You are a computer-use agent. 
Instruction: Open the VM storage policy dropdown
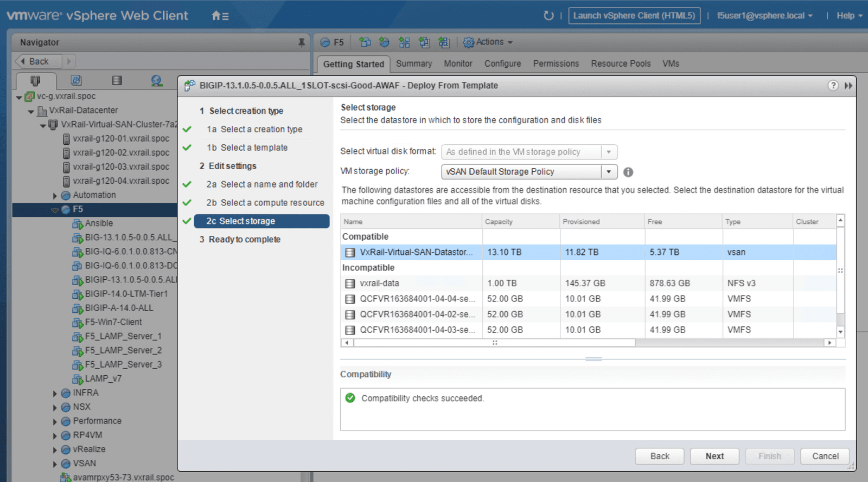[609, 172]
